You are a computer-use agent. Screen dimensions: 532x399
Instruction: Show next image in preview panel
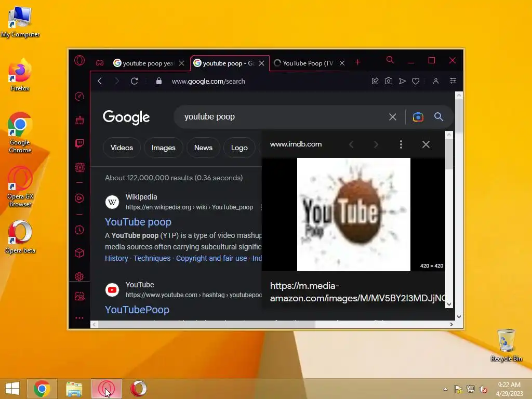pyautogui.click(x=376, y=144)
